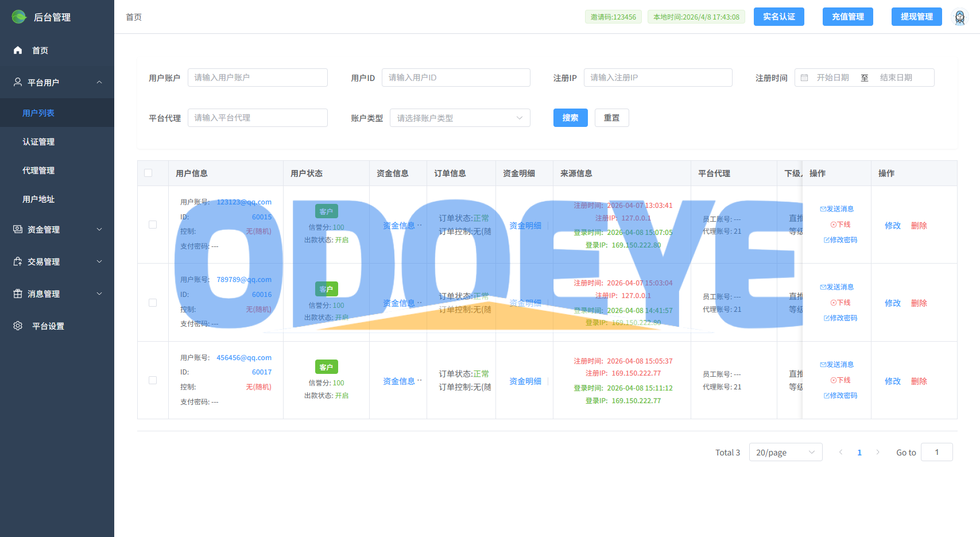Click the 开始日期 date field
Screen dimensions: 980x537
click(833, 78)
